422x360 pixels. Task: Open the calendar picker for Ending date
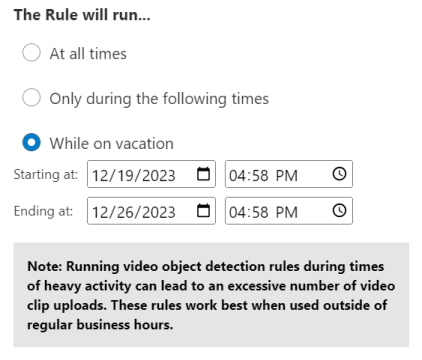pyautogui.click(x=203, y=211)
